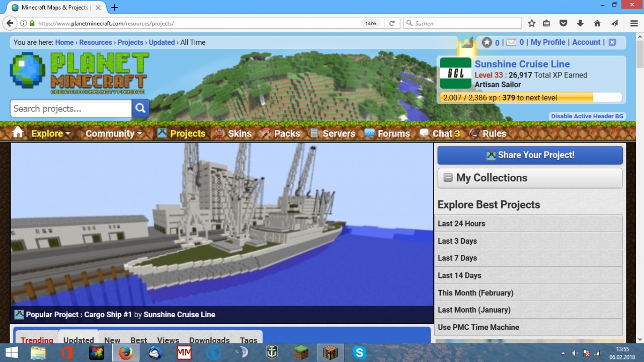Toggle Disable Active Header BG

pos(587,116)
